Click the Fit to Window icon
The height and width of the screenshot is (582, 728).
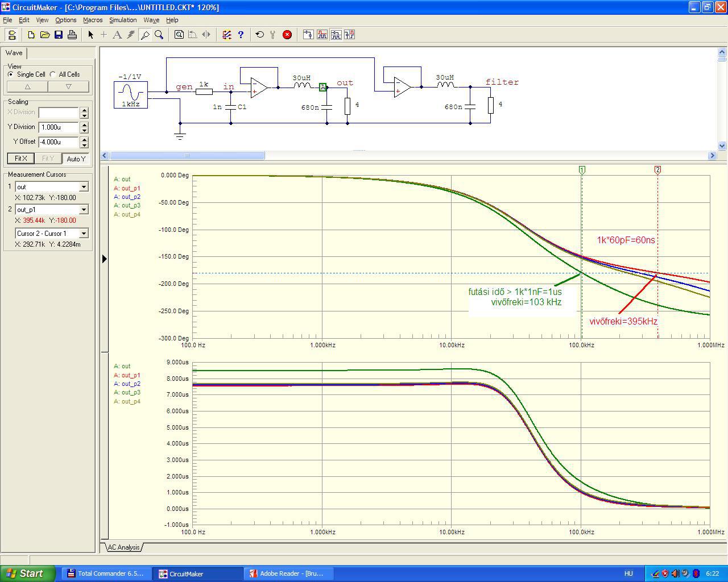click(179, 35)
